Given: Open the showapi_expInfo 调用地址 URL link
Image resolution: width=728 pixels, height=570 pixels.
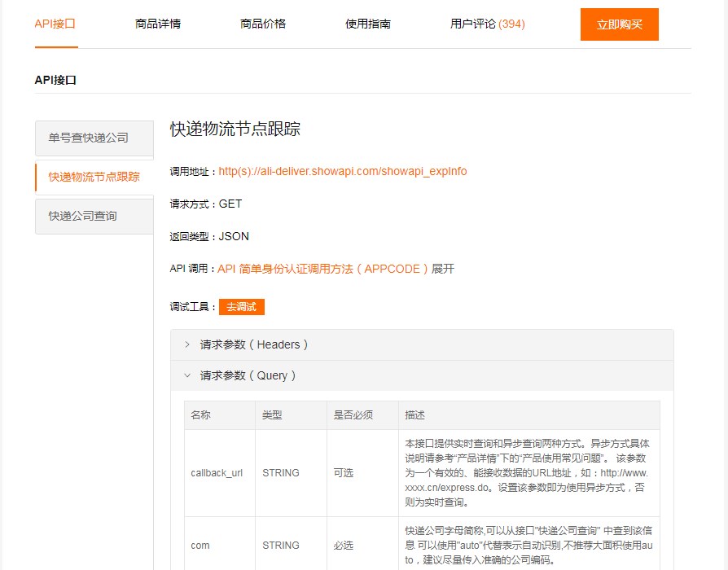Looking at the screenshot, I should (342, 171).
